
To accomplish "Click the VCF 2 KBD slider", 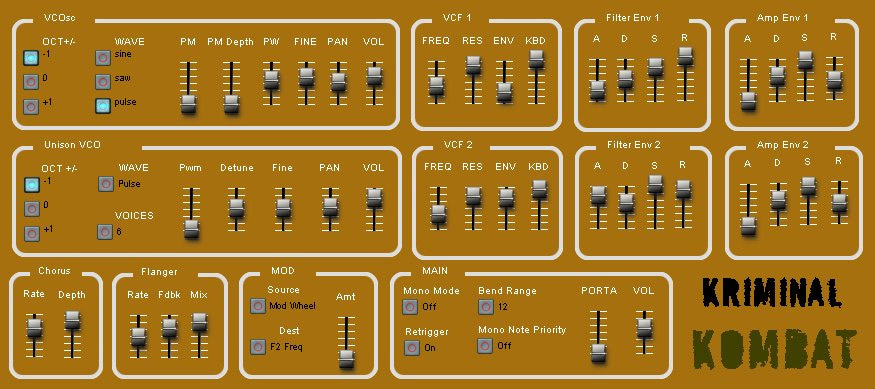I will pyautogui.click(x=539, y=189).
